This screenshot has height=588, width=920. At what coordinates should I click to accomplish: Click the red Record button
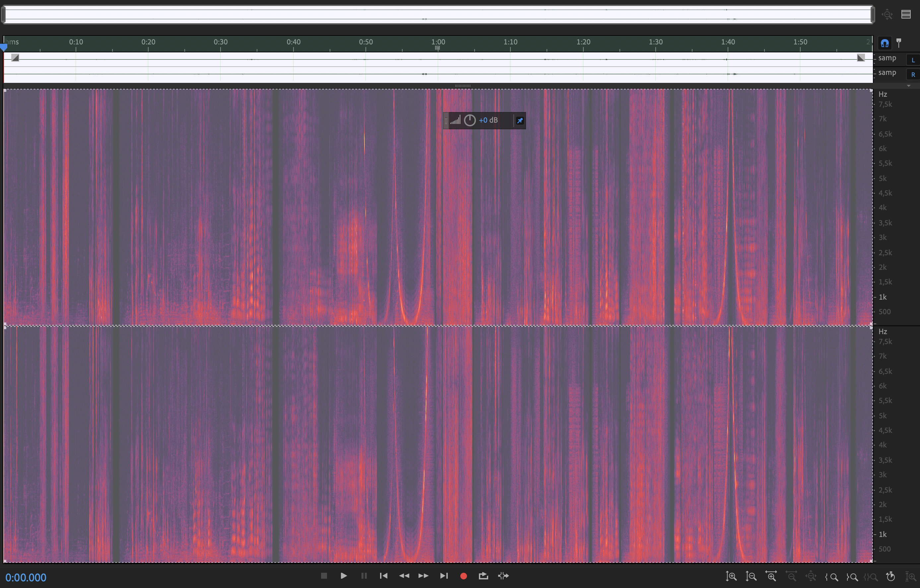pyautogui.click(x=463, y=576)
